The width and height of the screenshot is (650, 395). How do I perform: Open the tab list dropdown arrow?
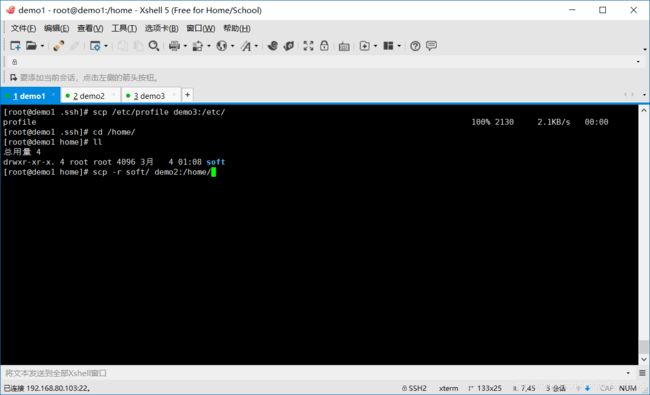pos(644,95)
